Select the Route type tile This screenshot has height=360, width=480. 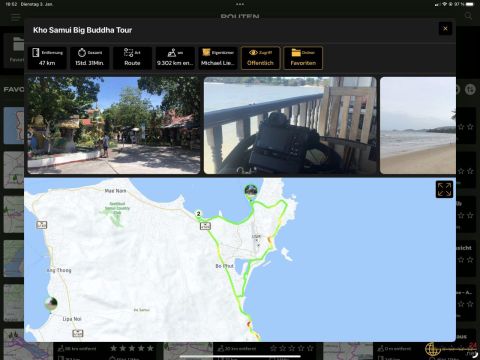[132, 58]
